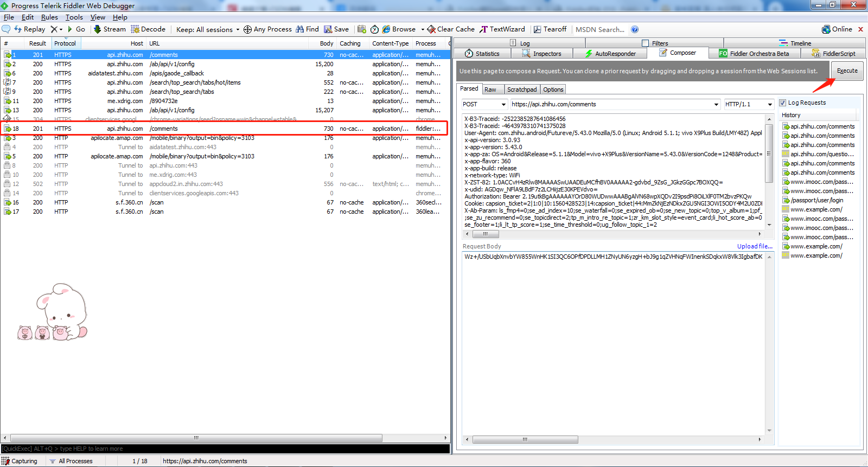Viewport: 868px width, 467px height.
Task: Select session 7 /search/top_search/tabs/hot/items
Action: pos(225,82)
